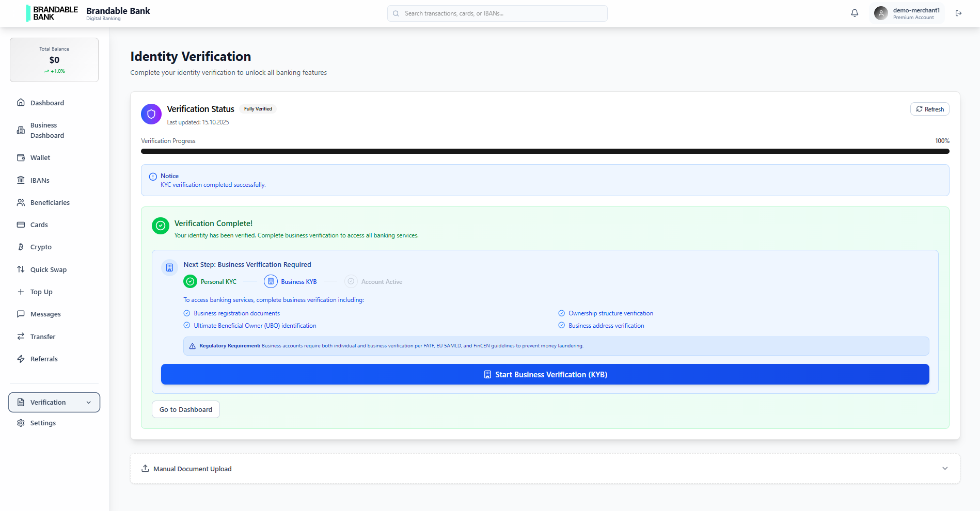
Task: Click the logout icon in top bar
Action: 958,13
